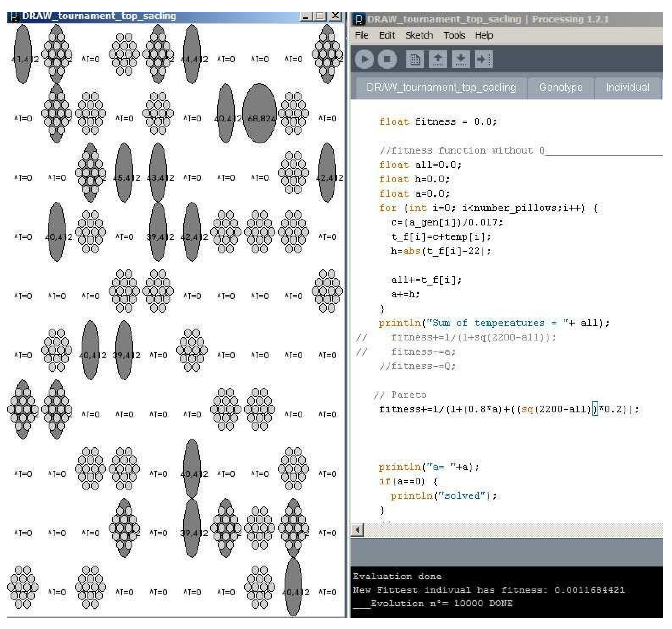Click the Save sketch arrow-down icon
672x629 pixels.
point(460,59)
